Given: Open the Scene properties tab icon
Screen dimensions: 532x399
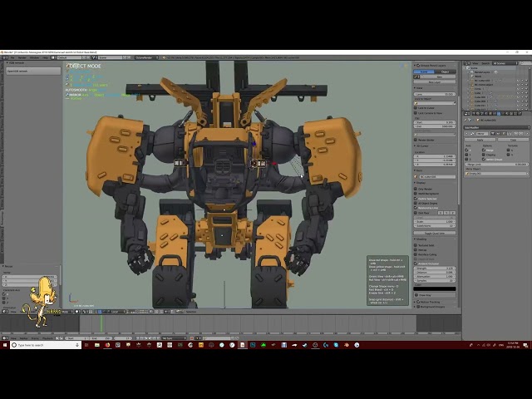Looking at the screenshot, I should (x=482, y=113).
